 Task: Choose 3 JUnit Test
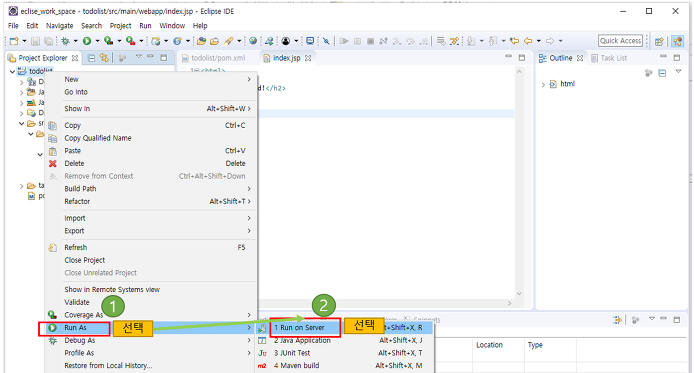point(345,353)
